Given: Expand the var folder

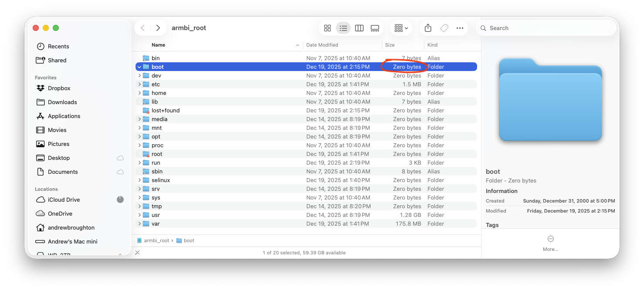Looking at the screenshot, I should tap(139, 224).
